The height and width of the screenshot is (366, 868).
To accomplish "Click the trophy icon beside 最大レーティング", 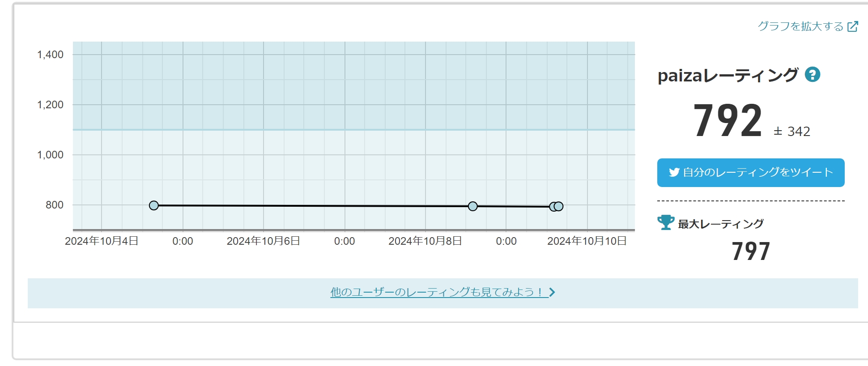I will 666,222.
